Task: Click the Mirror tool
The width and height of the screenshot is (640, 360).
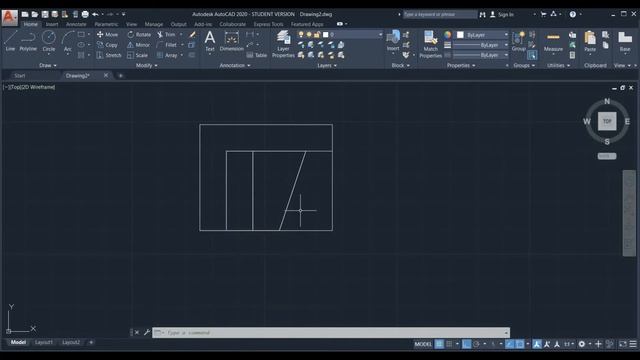Action: tap(139, 45)
